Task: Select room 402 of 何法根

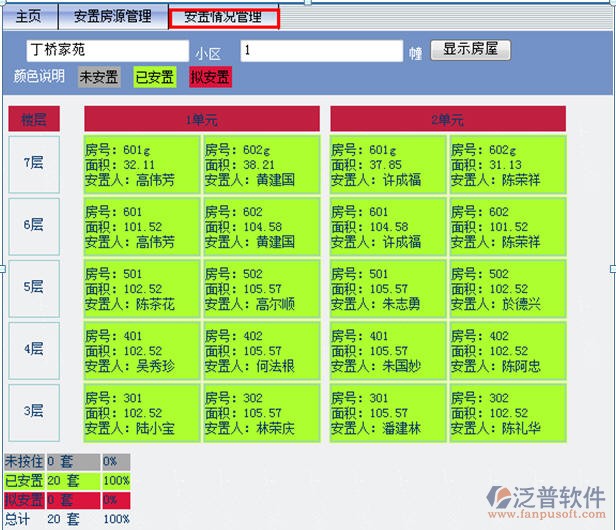Action: click(263, 351)
